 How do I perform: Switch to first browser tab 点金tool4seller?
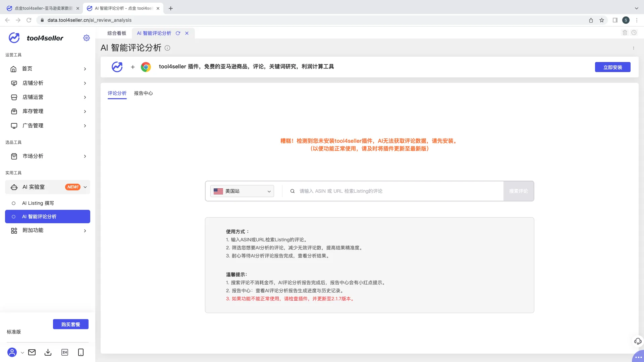43,8
